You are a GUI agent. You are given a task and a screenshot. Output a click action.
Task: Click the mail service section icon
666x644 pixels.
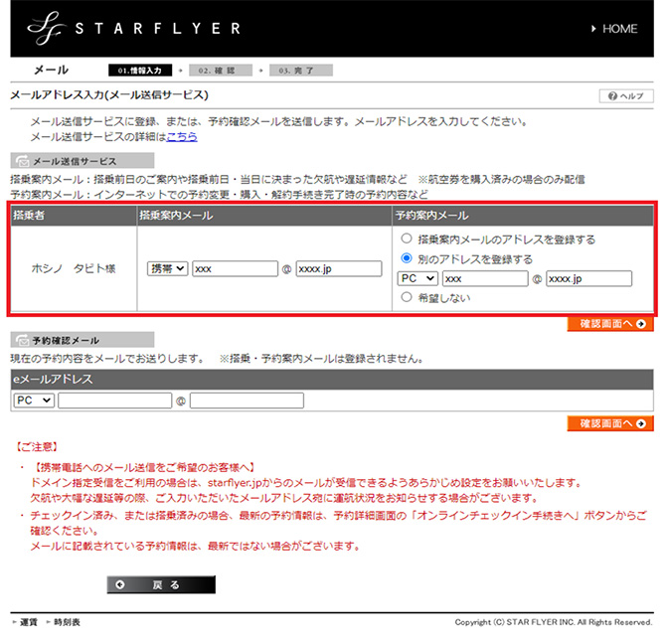coord(21,161)
